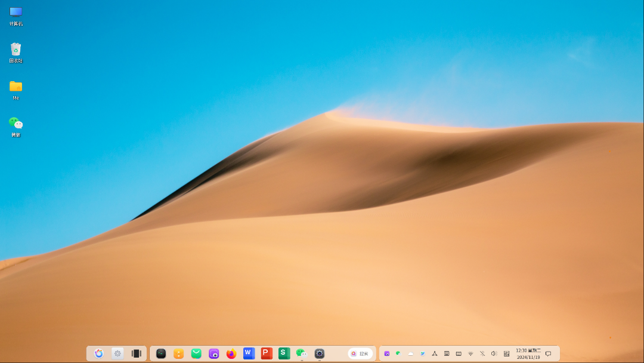This screenshot has height=363, width=644.
Task: Open the red P Presentation app in dock
Action: click(267, 353)
